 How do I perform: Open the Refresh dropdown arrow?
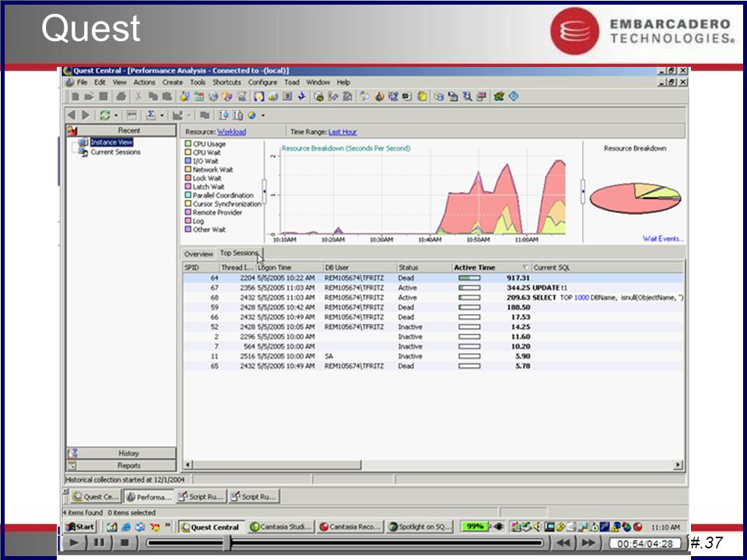click(x=116, y=116)
